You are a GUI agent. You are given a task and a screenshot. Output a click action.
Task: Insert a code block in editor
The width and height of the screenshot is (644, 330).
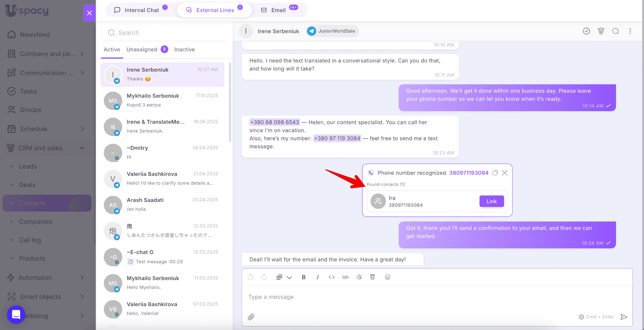(331, 277)
